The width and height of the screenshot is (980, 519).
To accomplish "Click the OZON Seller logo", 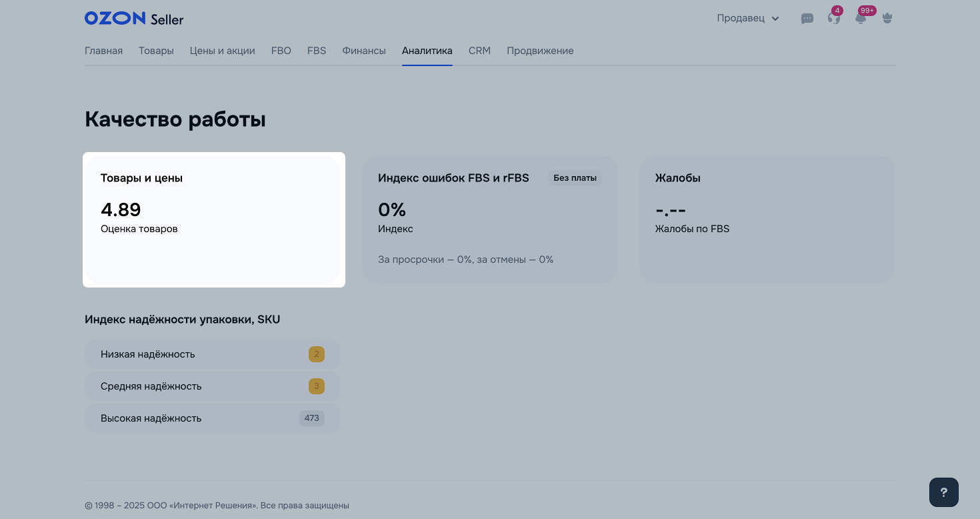I will pos(134,19).
